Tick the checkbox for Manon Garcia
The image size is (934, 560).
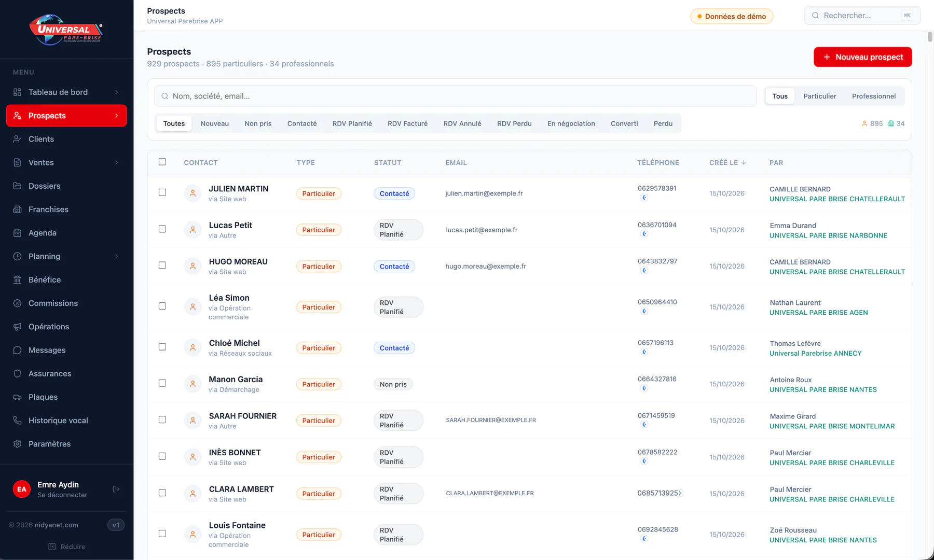(x=162, y=383)
